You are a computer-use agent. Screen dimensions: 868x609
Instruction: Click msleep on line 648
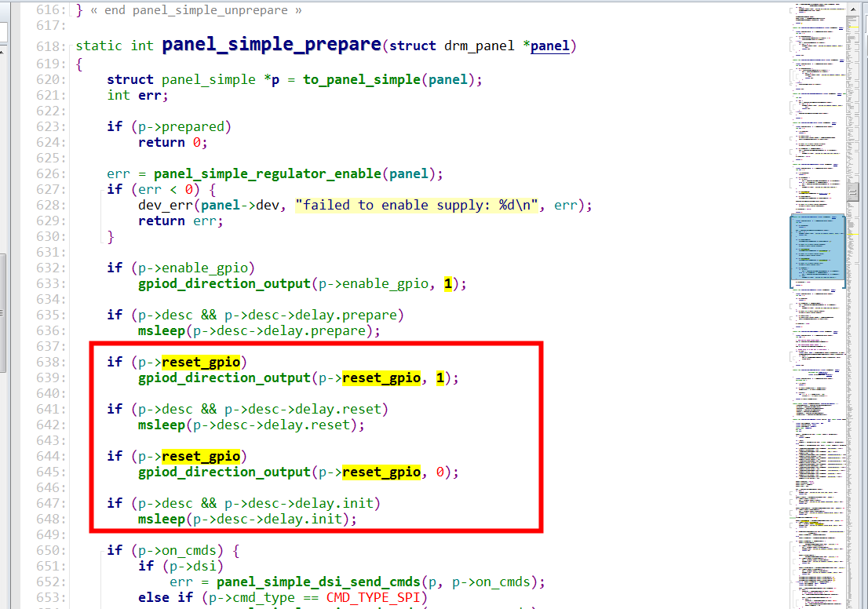tap(162, 520)
